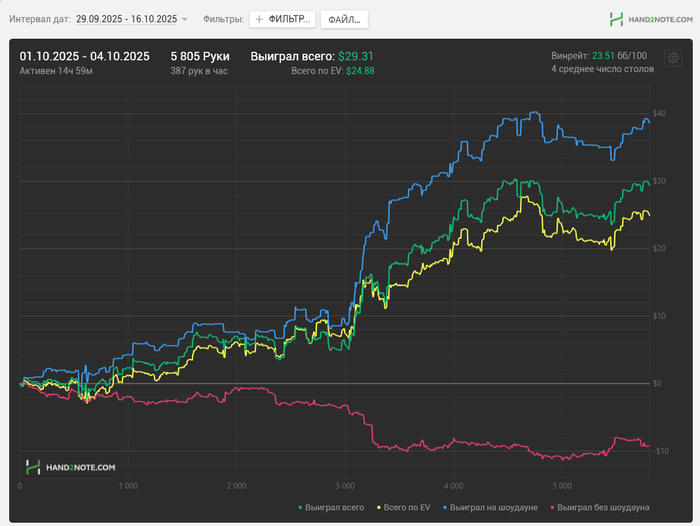Click the '$0' y-axis label
This screenshot has height=526, width=700.
657,383
